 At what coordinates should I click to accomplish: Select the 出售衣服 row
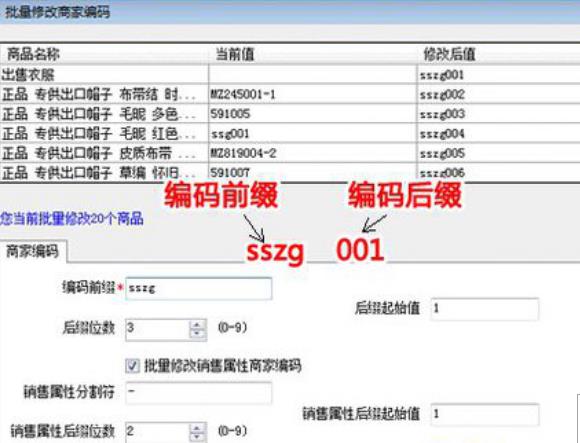[x=290, y=75]
